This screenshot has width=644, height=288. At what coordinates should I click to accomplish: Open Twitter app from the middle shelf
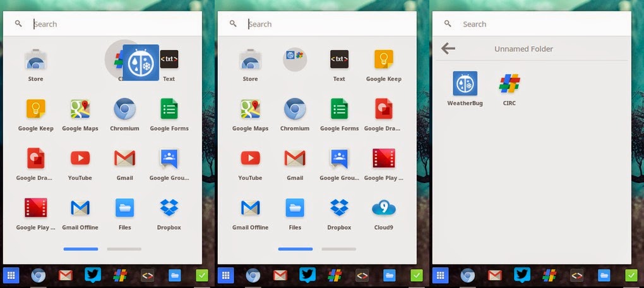(x=307, y=275)
